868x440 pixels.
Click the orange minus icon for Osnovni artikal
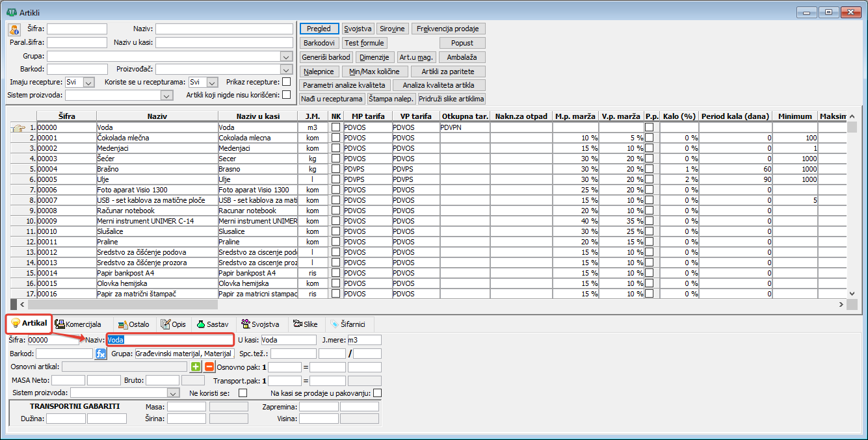coord(209,367)
